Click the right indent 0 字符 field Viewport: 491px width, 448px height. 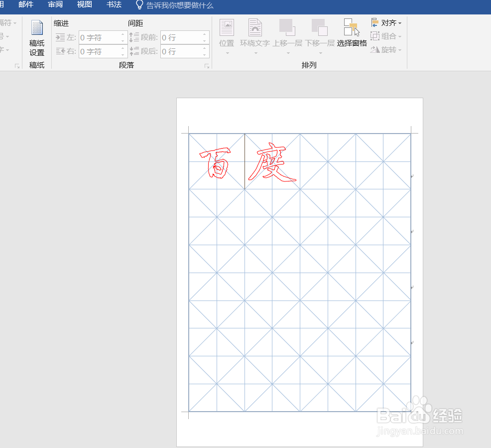[x=103, y=51]
